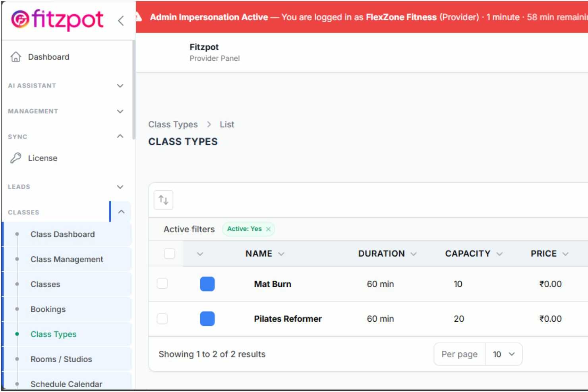Check the Mat Burn row checkbox

click(162, 284)
